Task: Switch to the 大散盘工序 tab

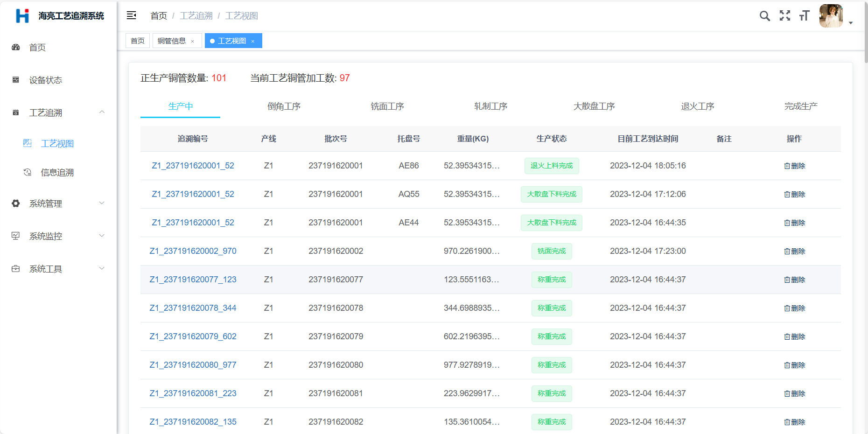Action: [594, 106]
